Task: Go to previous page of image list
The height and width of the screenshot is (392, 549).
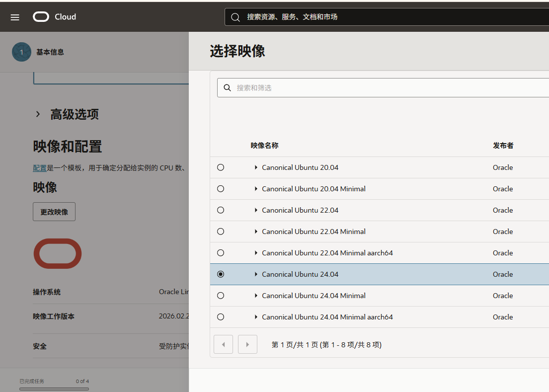Action: (x=223, y=344)
